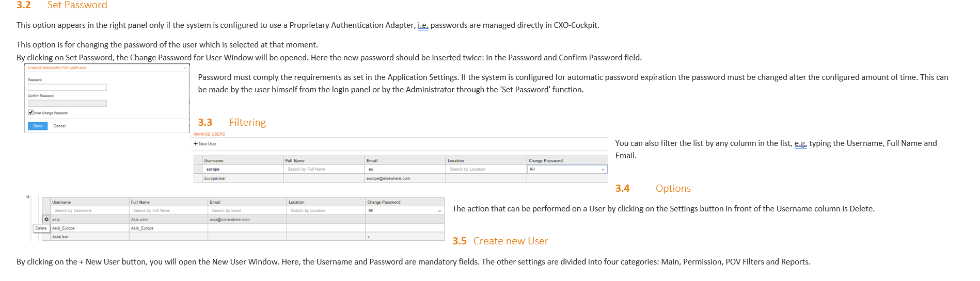Select the EuropeUser row
This screenshot has height=281, width=980.
pos(401,178)
